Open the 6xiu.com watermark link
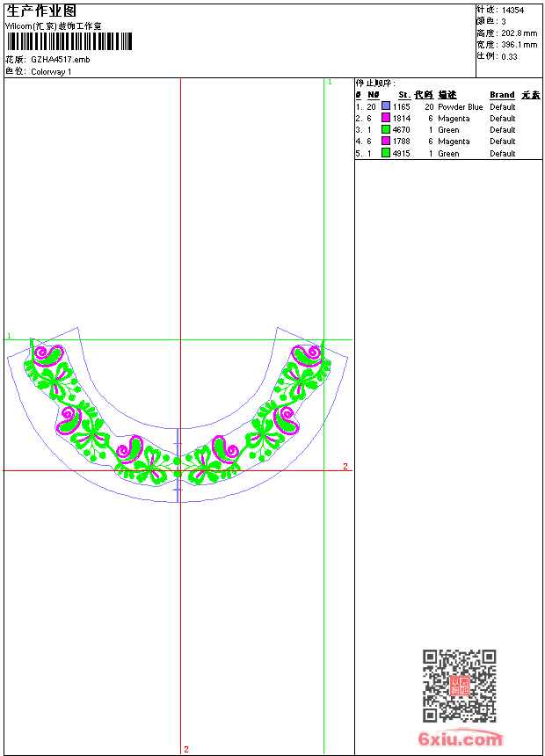545x756 pixels. point(460,739)
